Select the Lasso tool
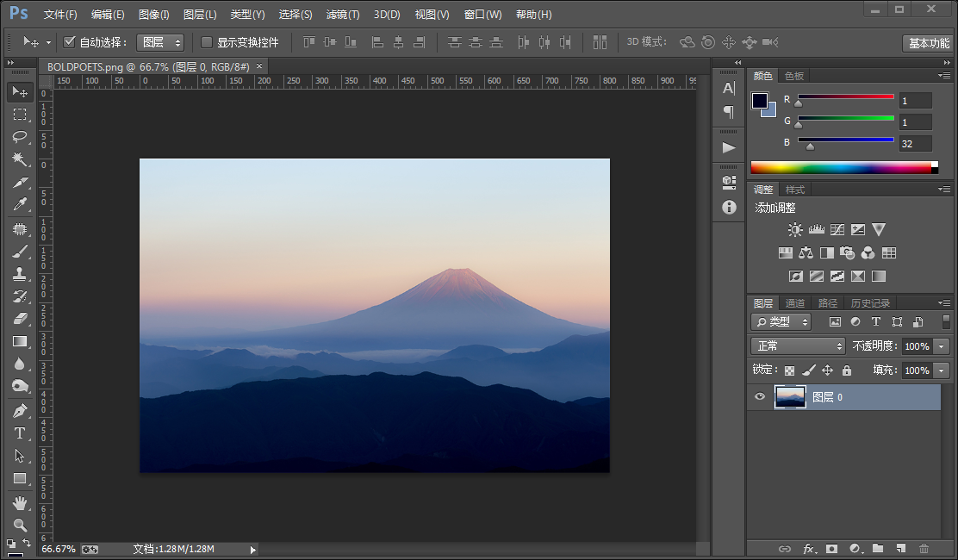 [x=20, y=136]
